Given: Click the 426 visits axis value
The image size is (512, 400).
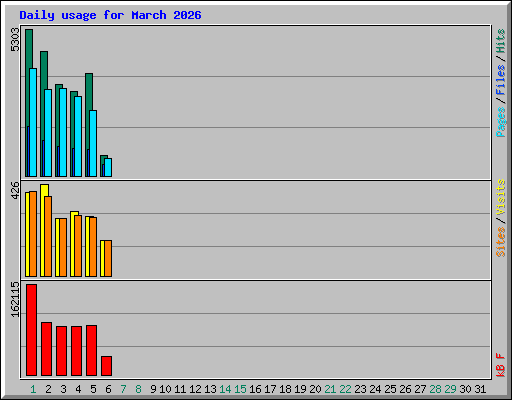Looking at the screenshot, I should point(15,190).
